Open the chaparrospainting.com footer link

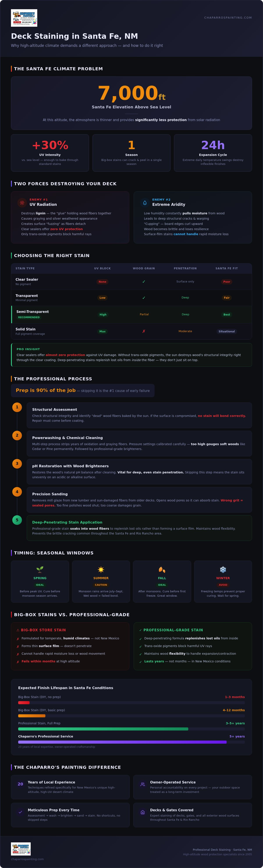(27, 859)
